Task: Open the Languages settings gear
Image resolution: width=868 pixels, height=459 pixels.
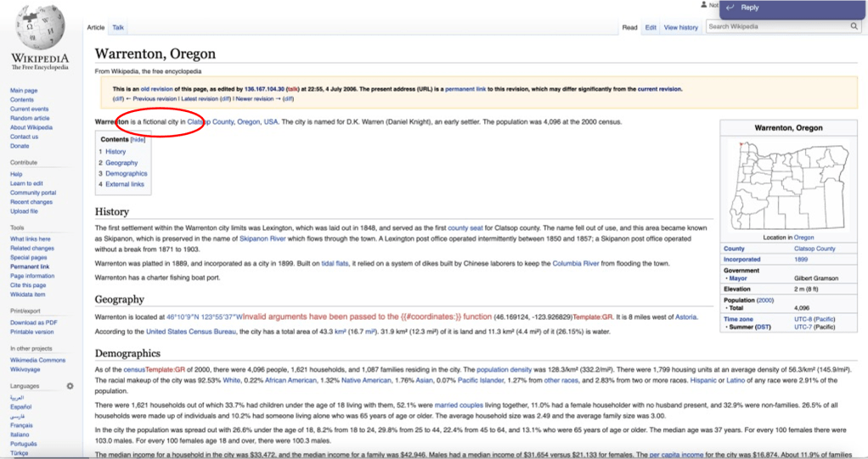Action: coord(70,386)
